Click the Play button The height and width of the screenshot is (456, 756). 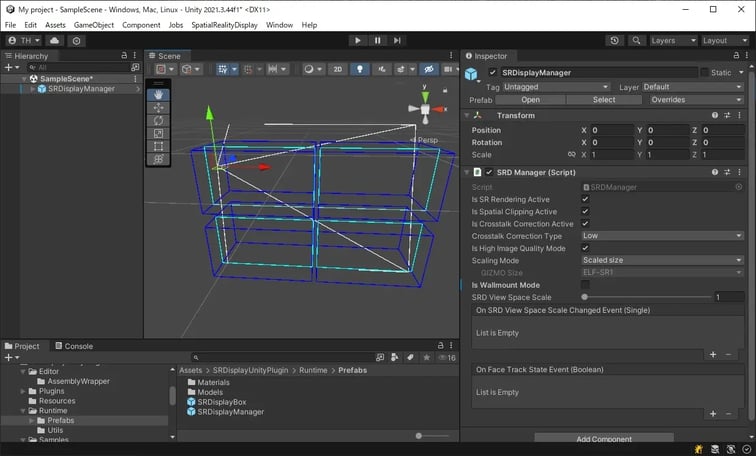pos(357,40)
